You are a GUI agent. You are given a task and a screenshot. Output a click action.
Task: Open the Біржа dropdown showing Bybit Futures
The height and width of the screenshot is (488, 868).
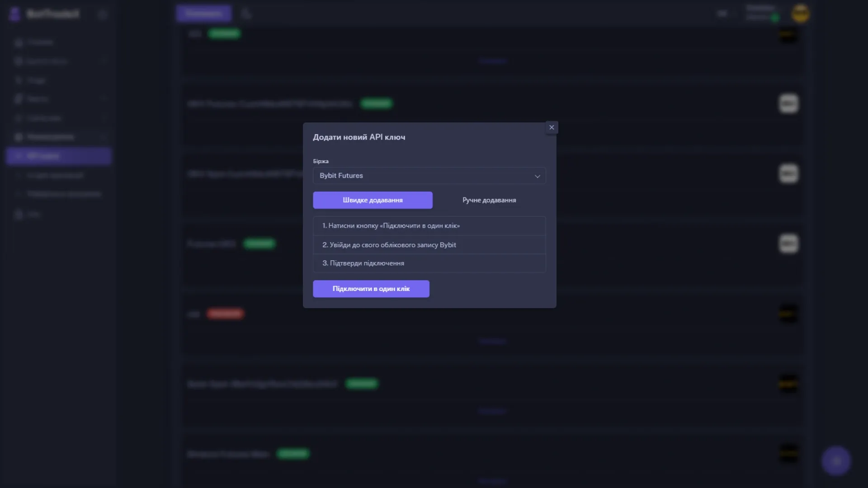(x=429, y=176)
